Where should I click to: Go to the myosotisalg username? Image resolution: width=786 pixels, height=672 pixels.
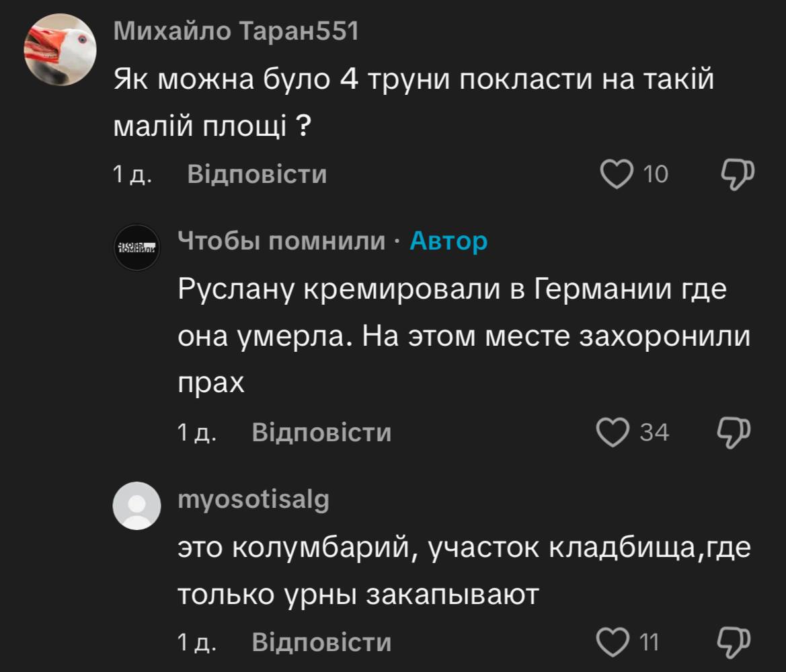253,499
